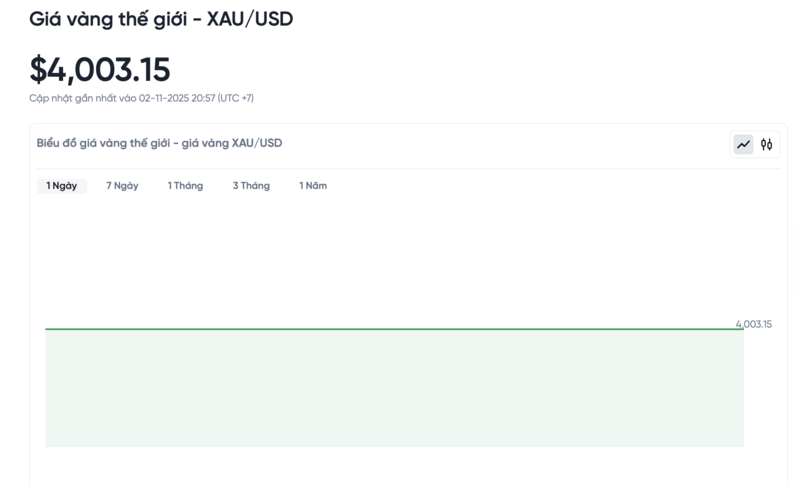The height and width of the screenshot is (486, 800).
Task: Open the 1 Năm price history
Action: (x=313, y=186)
